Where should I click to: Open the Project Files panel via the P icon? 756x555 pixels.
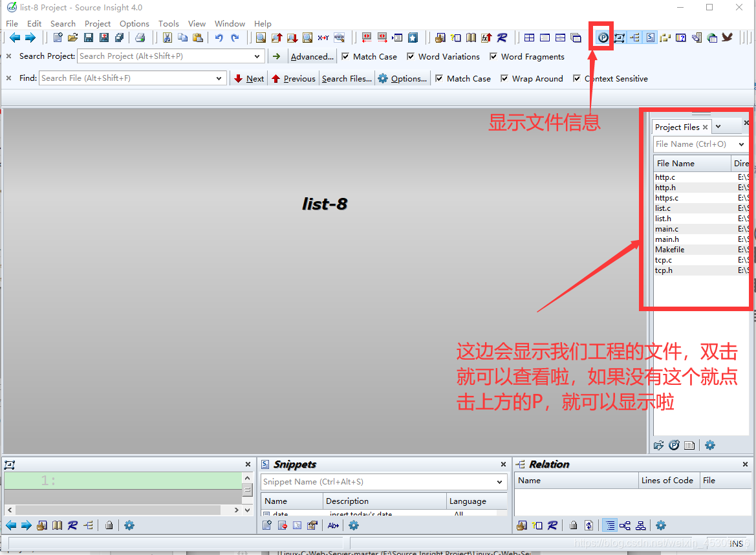(601, 38)
